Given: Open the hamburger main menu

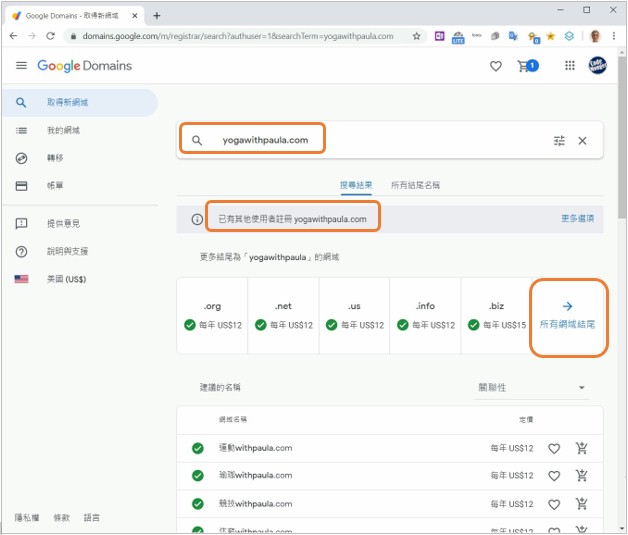Looking at the screenshot, I should [21, 65].
